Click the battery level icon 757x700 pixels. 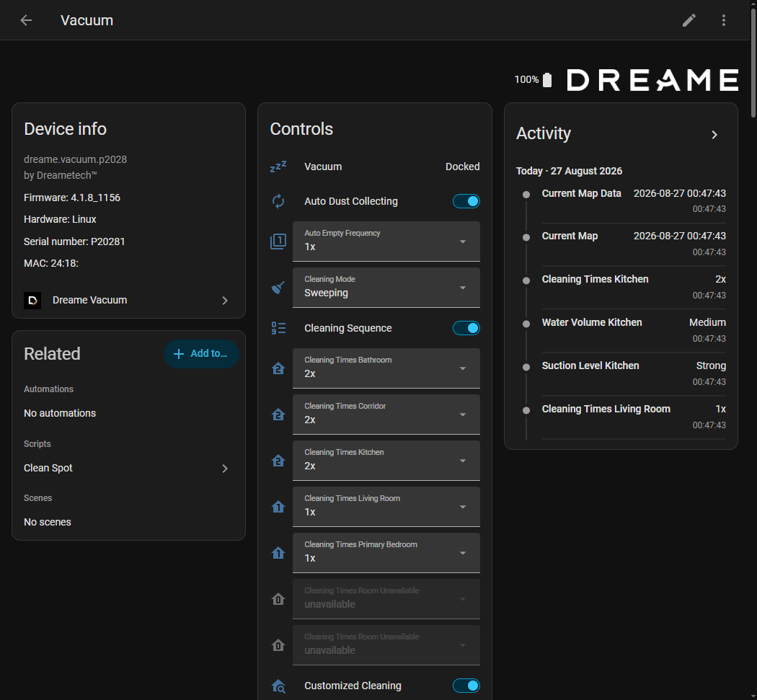pos(547,79)
